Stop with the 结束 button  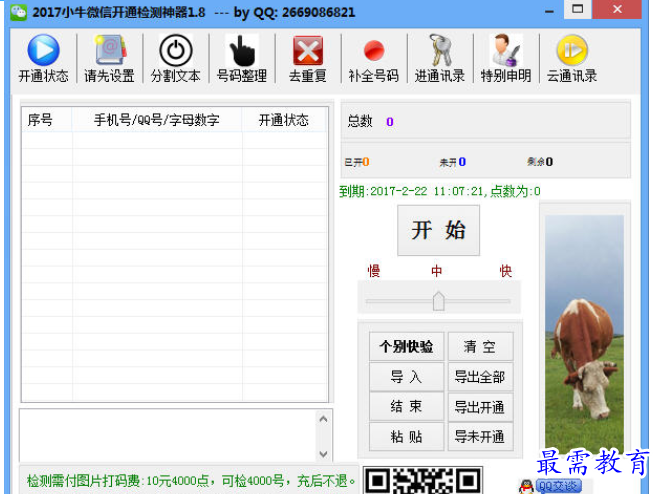[406, 406]
